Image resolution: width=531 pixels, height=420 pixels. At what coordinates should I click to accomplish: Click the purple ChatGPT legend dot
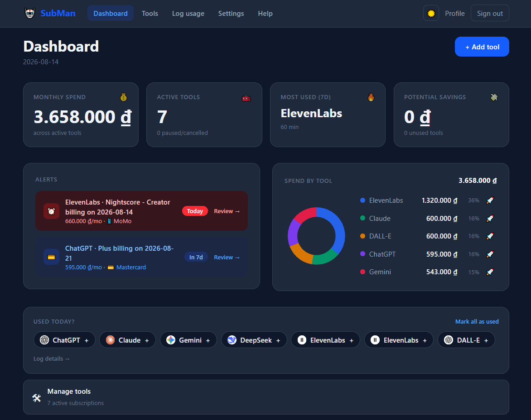click(362, 254)
